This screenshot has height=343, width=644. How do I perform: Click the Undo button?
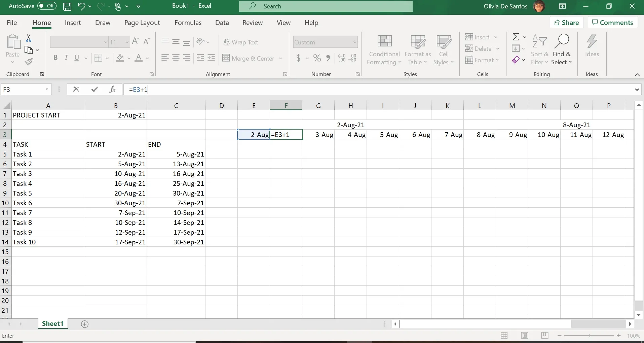[x=81, y=6]
